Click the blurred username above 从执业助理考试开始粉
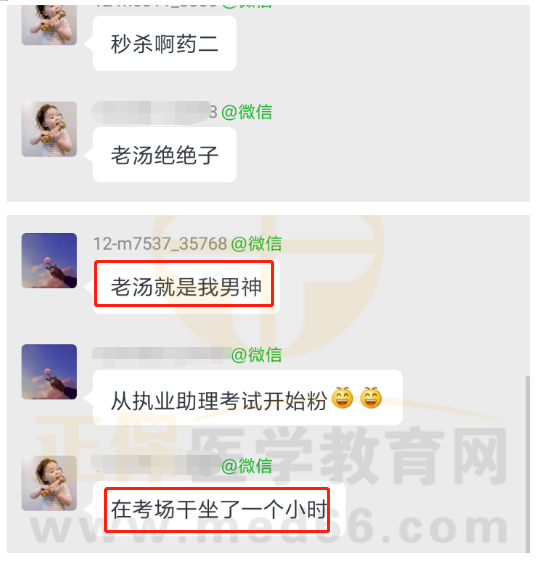This screenshot has height=562, width=537. point(161,356)
